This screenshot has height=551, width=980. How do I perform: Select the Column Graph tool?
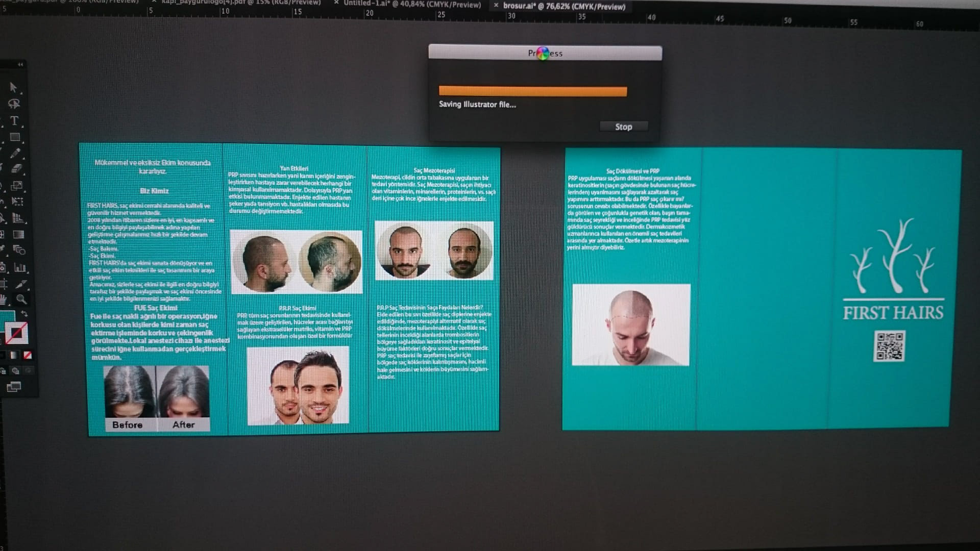point(20,267)
